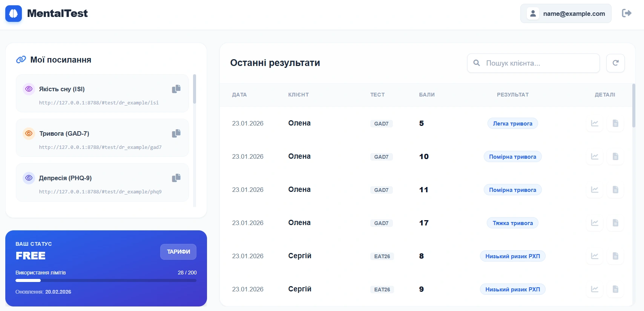Click the 28 / 200 limits counter

pos(187,273)
